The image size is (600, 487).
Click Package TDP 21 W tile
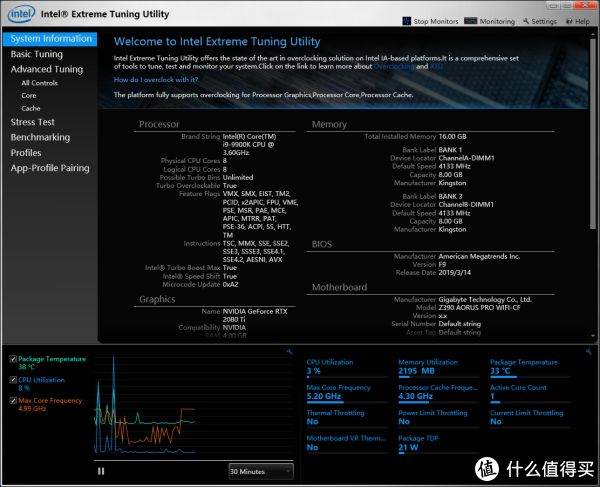(x=439, y=444)
